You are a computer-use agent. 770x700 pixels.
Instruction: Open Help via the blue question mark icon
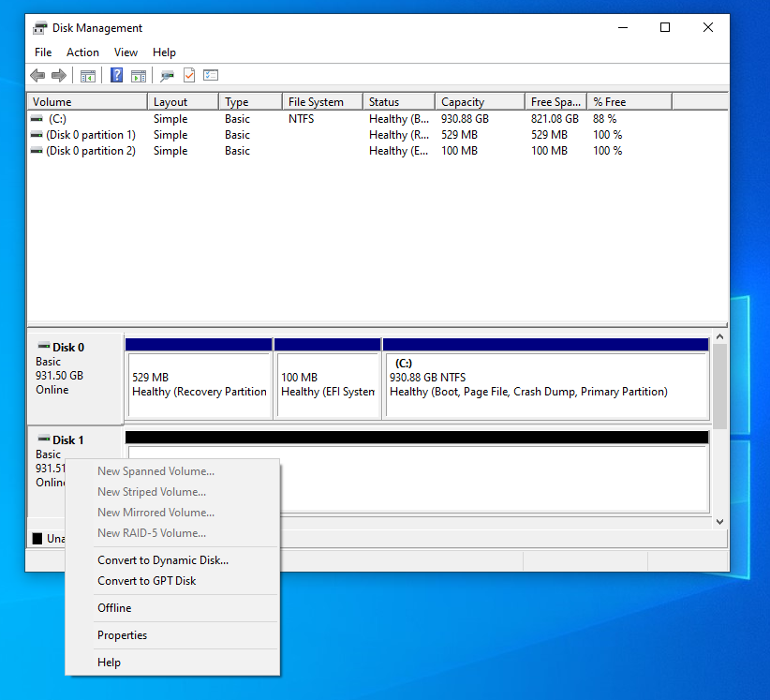(x=116, y=75)
